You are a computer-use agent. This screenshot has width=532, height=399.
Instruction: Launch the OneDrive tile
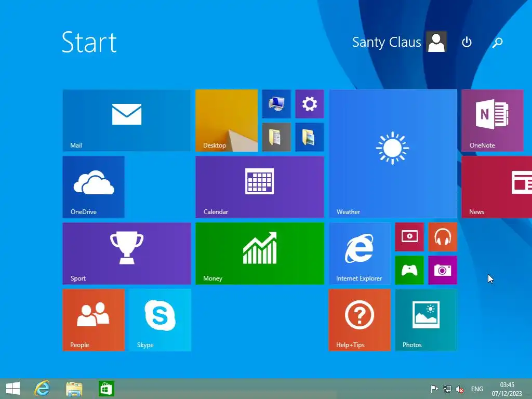click(x=94, y=187)
